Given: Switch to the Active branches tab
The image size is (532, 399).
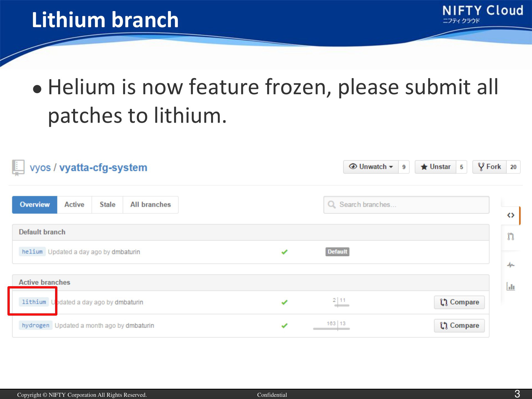Looking at the screenshot, I should click(x=74, y=205).
